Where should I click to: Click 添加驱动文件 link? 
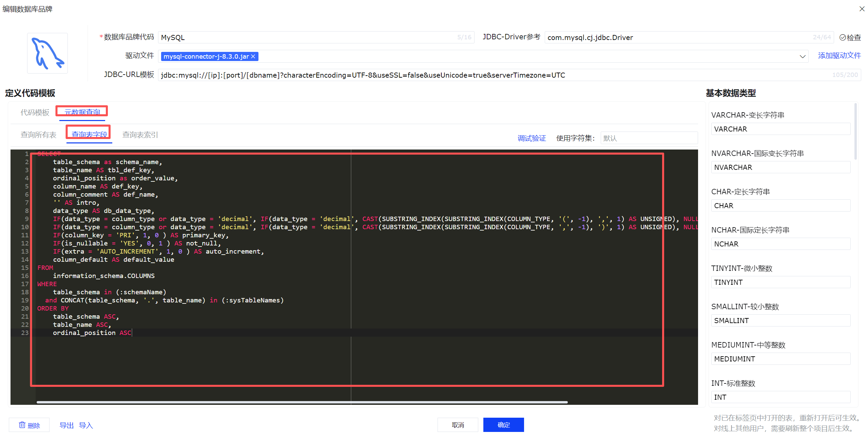pyautogui.click(x=839, y=56)
